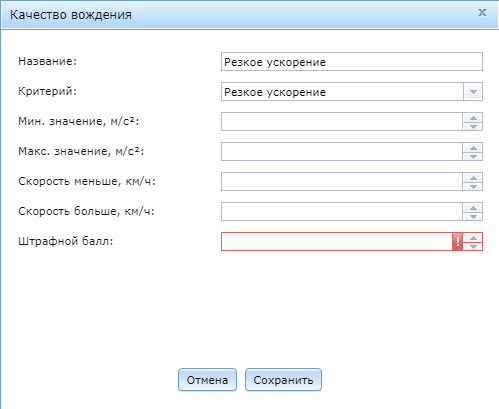The image size is (499, 409).
Task: Click the Скорость меньше input field
Action: [342, 181]
